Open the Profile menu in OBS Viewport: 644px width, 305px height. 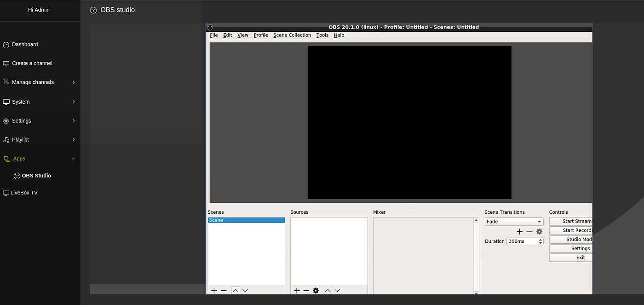pyautogui.click(x=261, y=35)
